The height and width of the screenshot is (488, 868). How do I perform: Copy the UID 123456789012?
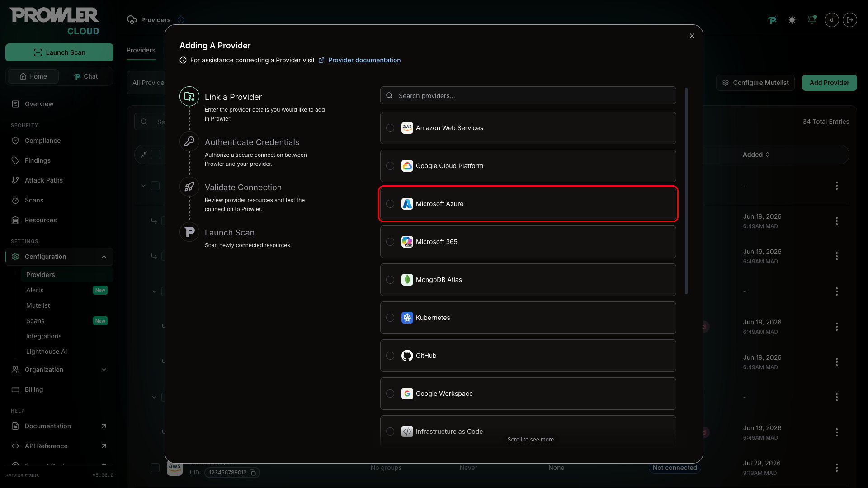253,473
